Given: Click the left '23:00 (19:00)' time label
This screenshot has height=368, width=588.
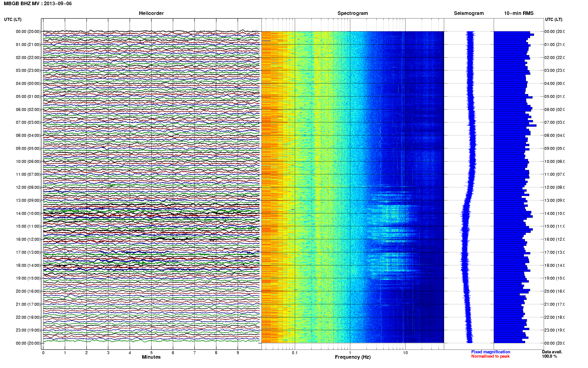Looking at the screenshot, I should pyautogui.click(x=28, y=330).
